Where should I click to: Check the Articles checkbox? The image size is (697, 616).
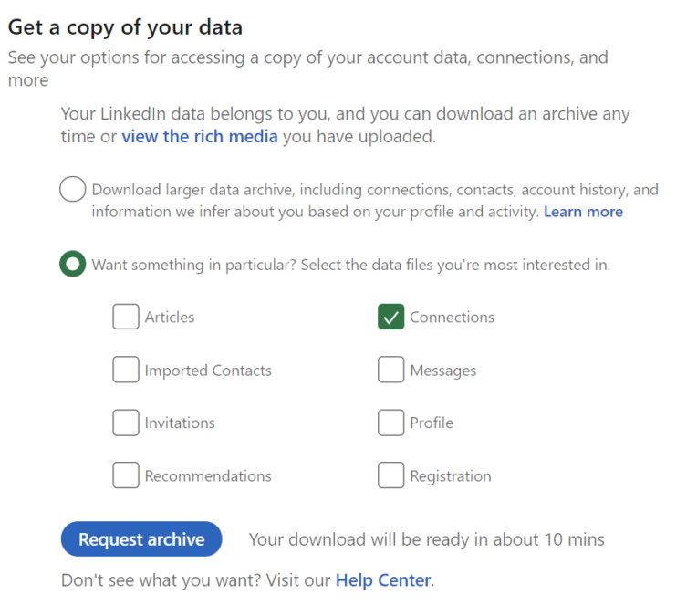pos(126,317)
